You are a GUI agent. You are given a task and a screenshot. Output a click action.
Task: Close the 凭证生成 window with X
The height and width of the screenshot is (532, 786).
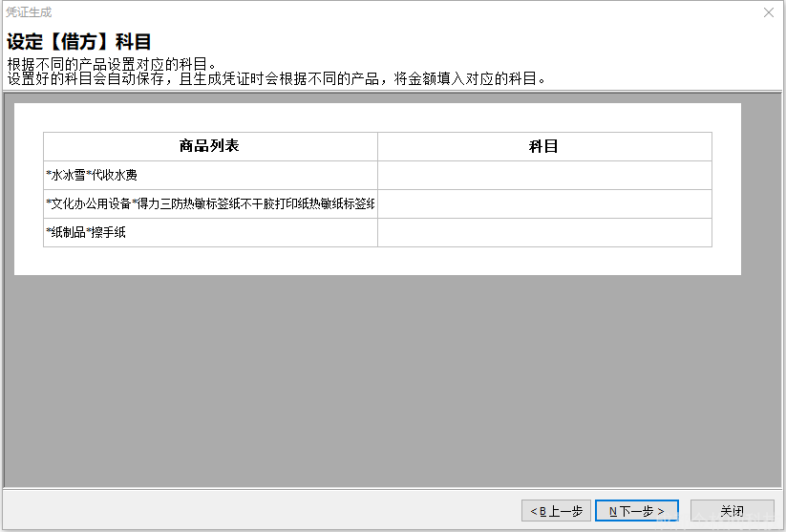pyautogui.click(x=769, y=12)
